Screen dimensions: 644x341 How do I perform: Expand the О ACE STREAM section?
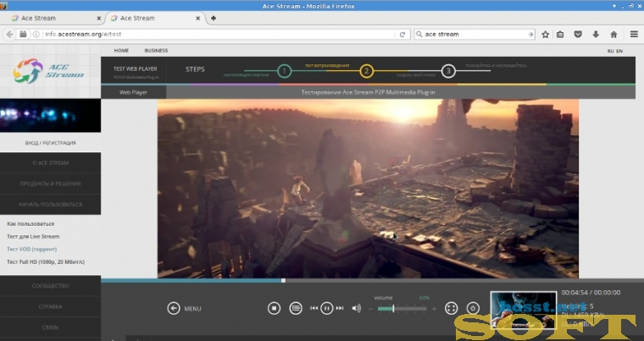click(x=51, y=163)
